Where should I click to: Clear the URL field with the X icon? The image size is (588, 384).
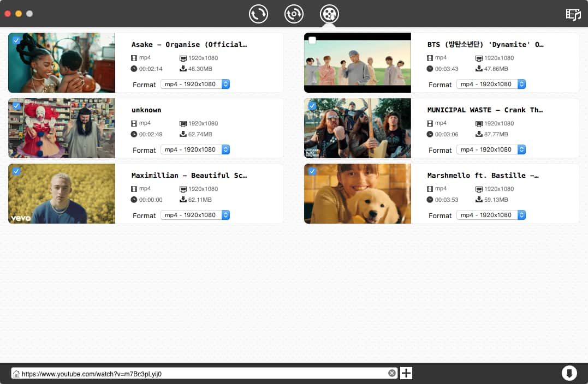[x=392, y=373]
